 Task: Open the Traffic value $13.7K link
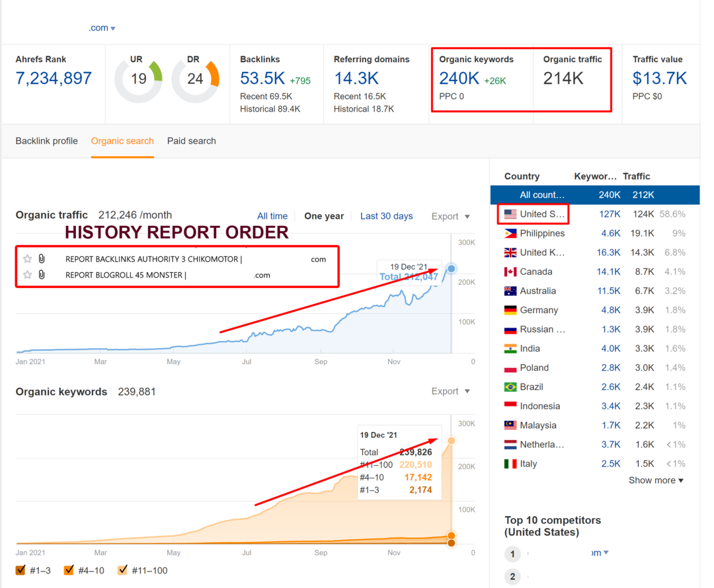click(x=659, y=78)
